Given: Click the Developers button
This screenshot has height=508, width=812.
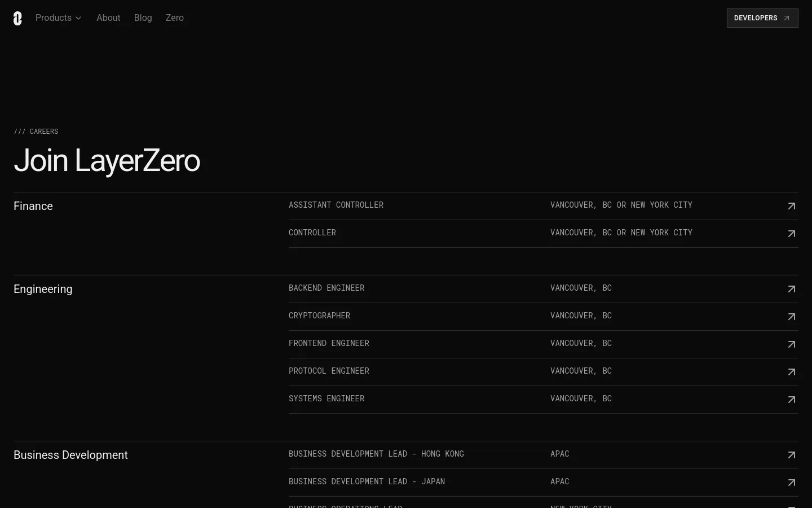Looking at the screenshot, I should 762,18.
